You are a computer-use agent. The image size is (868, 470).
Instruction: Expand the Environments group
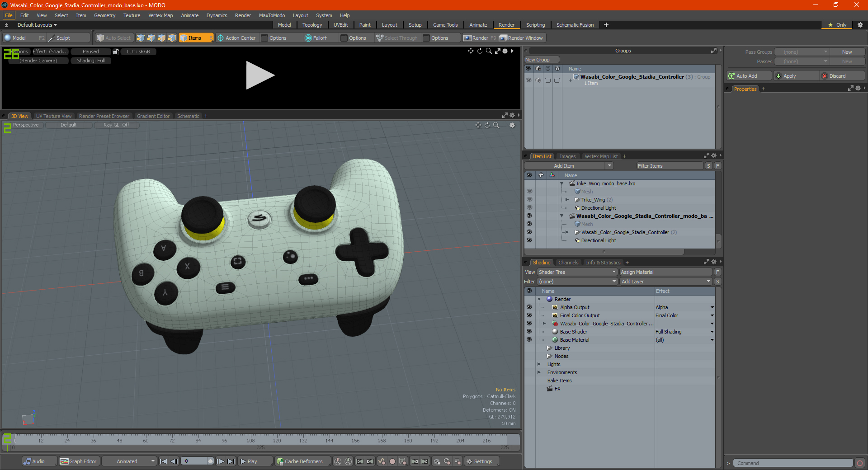point(539,372)
